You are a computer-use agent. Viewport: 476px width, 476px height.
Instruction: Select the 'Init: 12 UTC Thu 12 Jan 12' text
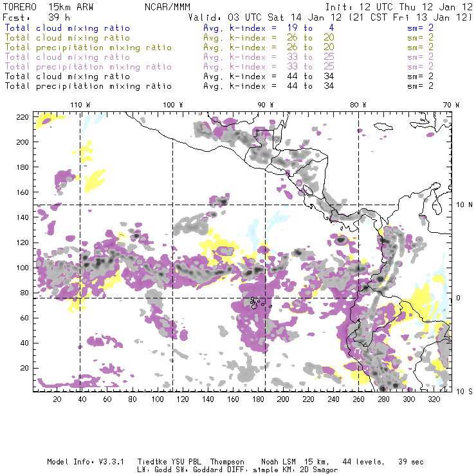pos(399,7)
